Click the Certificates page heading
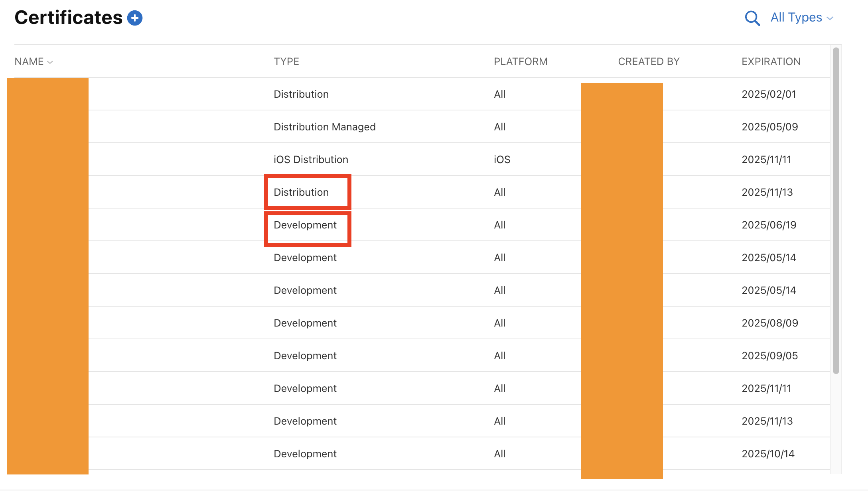The image size is (868, 496). (x=69, y=18)
